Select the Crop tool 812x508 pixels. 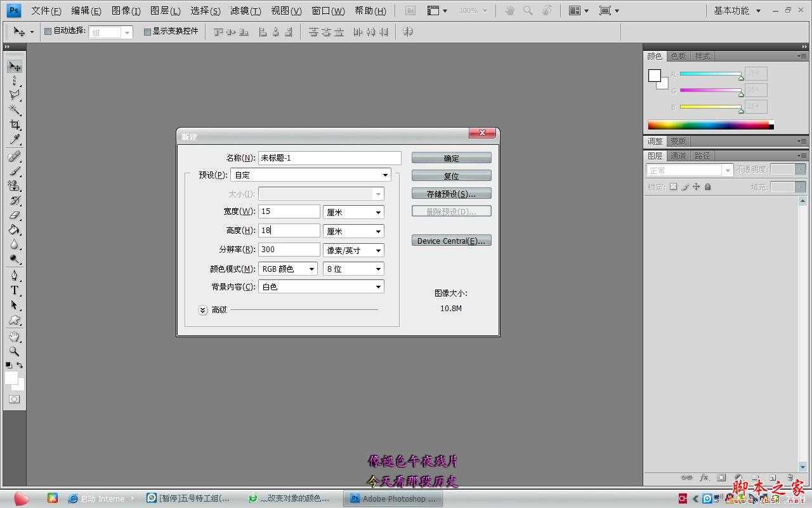click(14, 124)
